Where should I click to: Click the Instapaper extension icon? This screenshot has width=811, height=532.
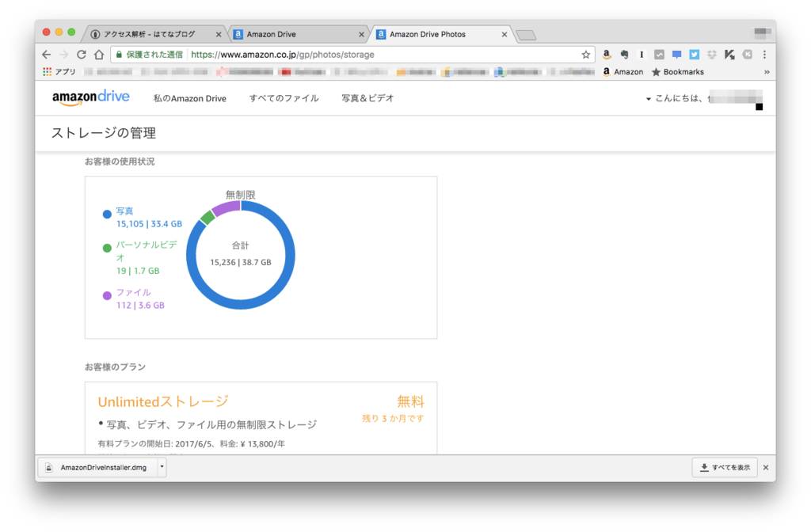click(642, 54)
